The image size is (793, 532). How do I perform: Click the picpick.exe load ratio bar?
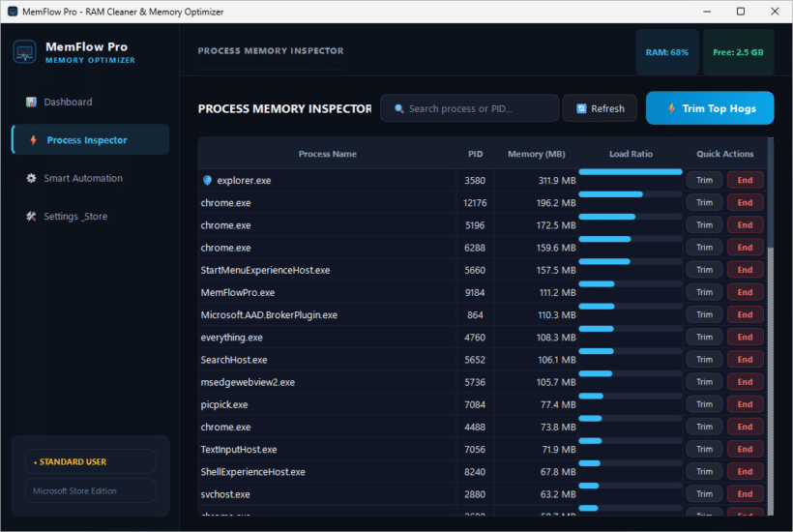[x=631, y=396]
